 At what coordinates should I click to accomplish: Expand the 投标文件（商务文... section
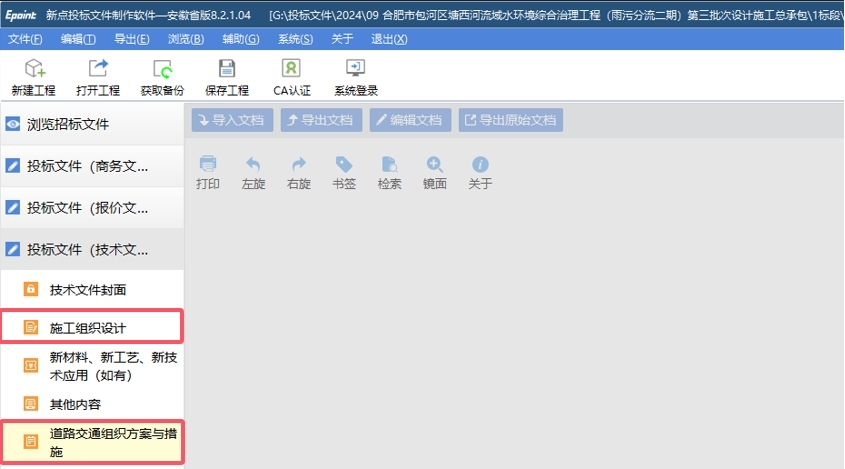point(92,166)
